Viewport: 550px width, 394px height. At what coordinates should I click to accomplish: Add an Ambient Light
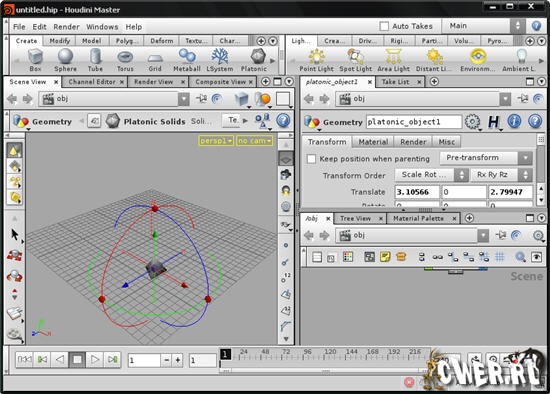coord(519,60)
